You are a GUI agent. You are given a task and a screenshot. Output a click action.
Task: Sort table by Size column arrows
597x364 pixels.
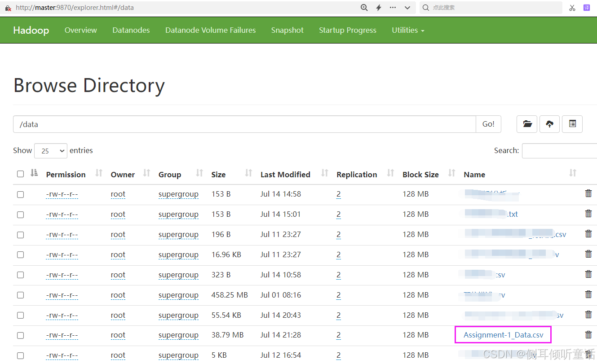(248, 173)
